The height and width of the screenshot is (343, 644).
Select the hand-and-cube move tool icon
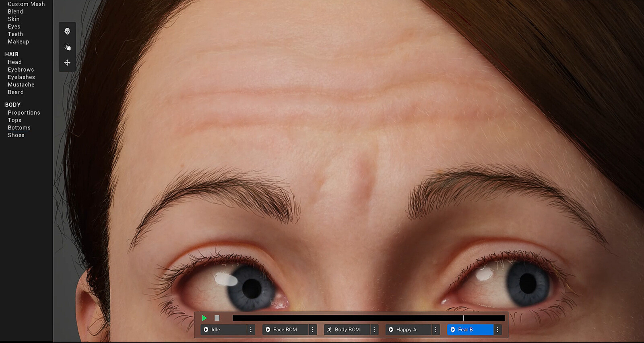pyautogui.click(x=67, y=47)
